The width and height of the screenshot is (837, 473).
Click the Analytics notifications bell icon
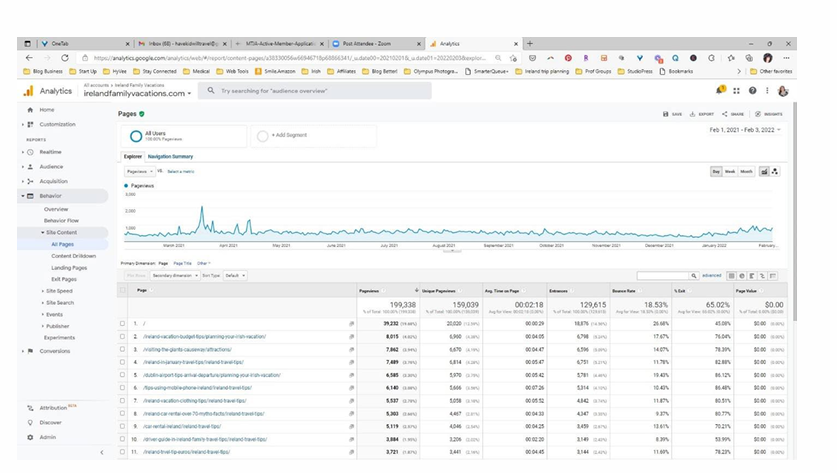pos(722,91)
